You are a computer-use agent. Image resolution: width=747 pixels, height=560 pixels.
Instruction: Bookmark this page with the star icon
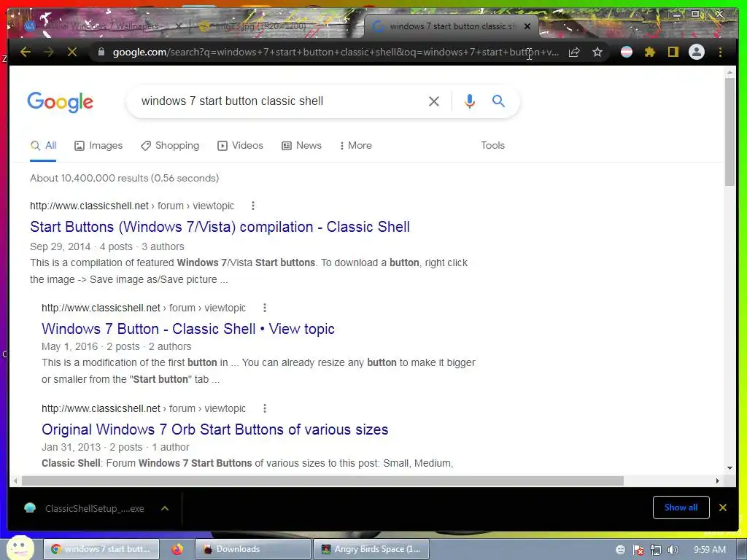click(597, 52)
